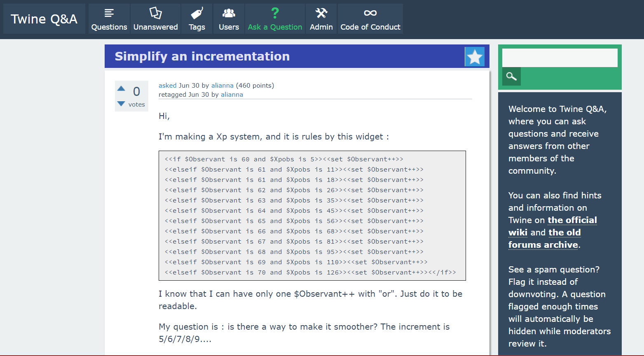The height and width of the screenshot is (356, 644).
Task: Click code line '$Observant is 69 and $Xpobs is 110'
Action: [x=296, y=262]
